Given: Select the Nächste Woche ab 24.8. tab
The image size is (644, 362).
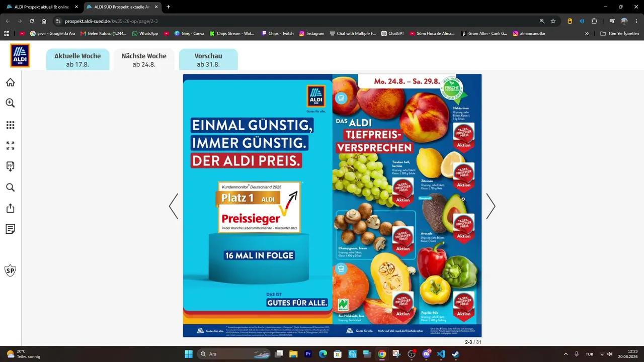Looking at the screenshot, I should click(x=144, y=60).
